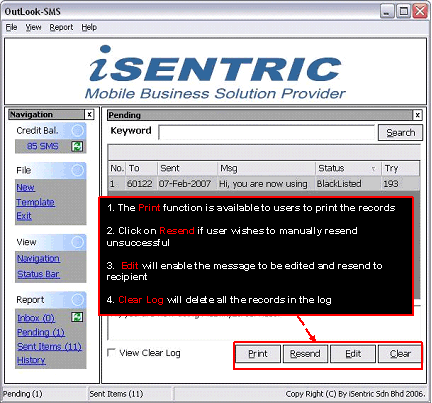The height and width of the screenshot is (403, 432).
Task: Sort by the Msg column header
Action: (x=267, y=168)
